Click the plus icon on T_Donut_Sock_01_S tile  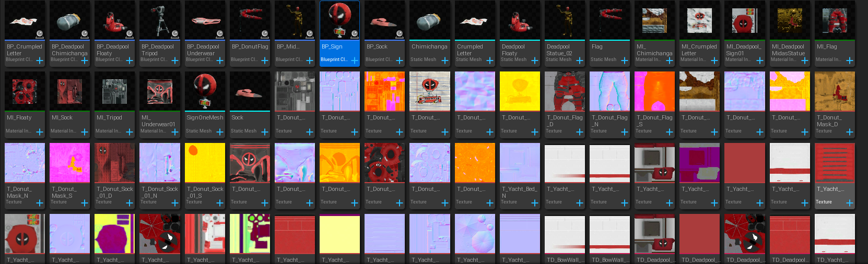220,203
